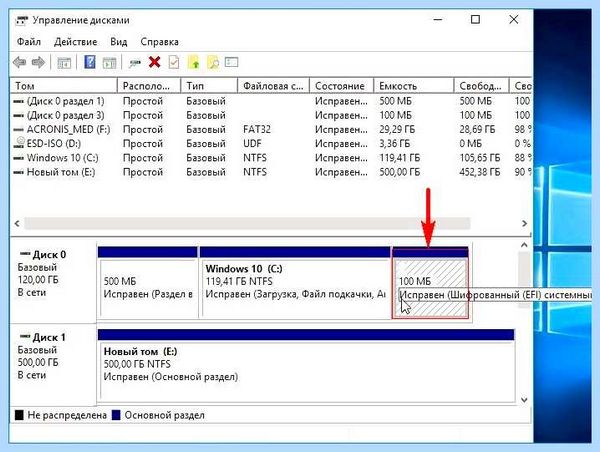
Task: Click the 119,41 ГБ value in the Емкость column
Action: coord(399,158)
